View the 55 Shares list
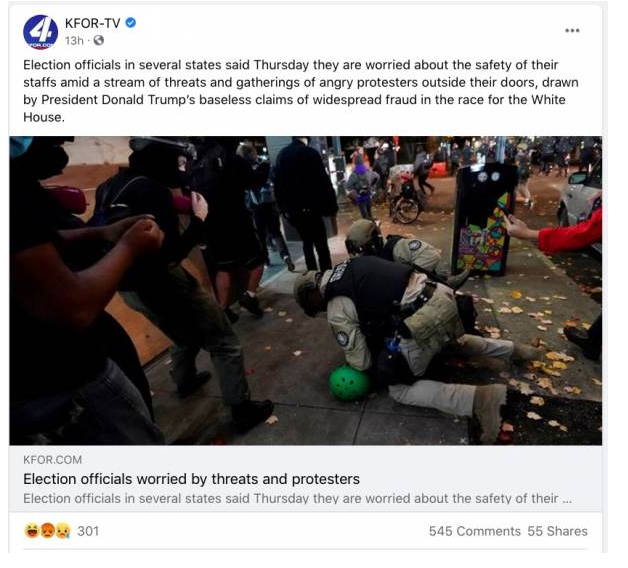628x568 pixels. (x=558, y=531)
